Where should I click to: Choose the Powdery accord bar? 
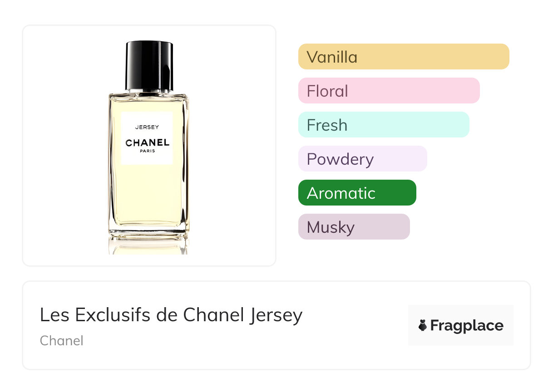point(362,159)
